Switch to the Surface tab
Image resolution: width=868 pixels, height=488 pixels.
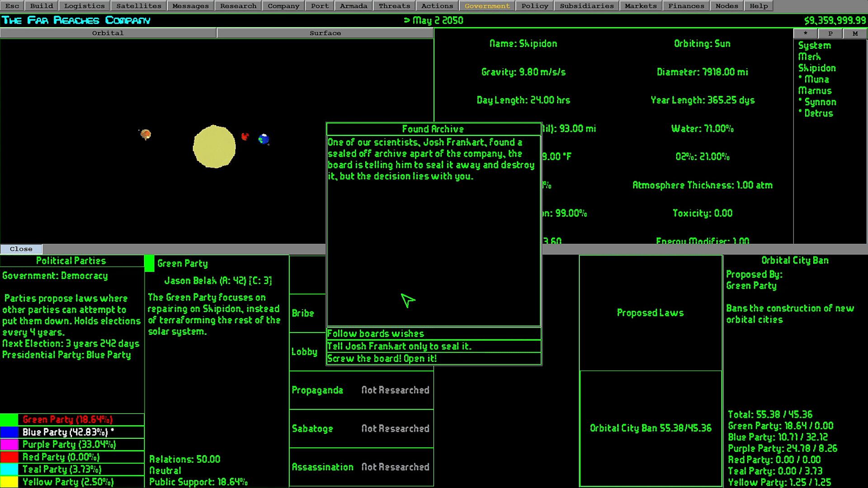click(325, 33)
